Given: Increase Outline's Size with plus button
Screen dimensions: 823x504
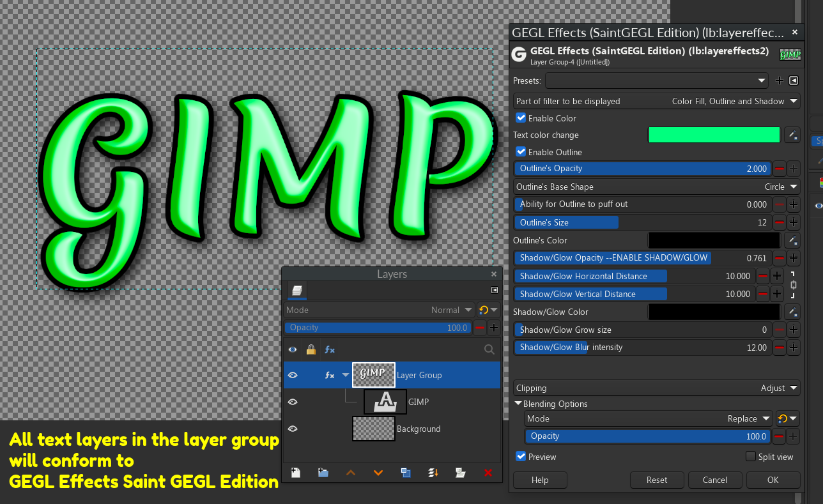Looking at the screenshot, I should click(x=793, y=222).
